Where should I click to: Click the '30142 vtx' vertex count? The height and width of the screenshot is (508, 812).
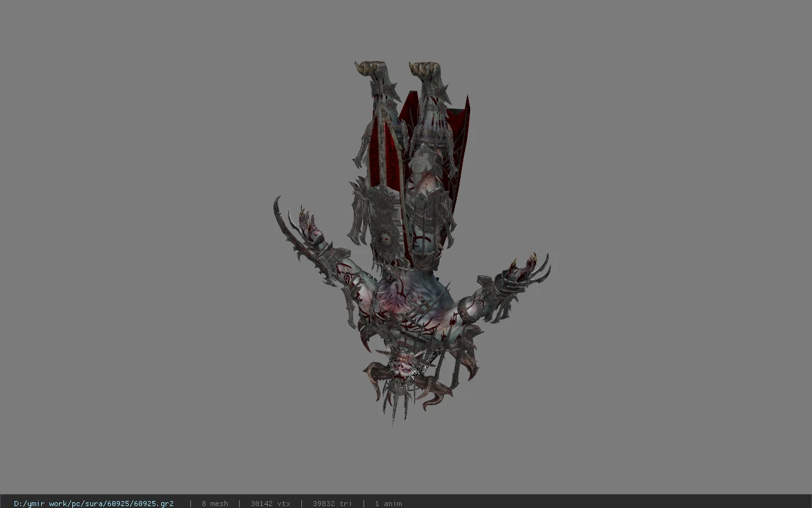tap(270, 504)
